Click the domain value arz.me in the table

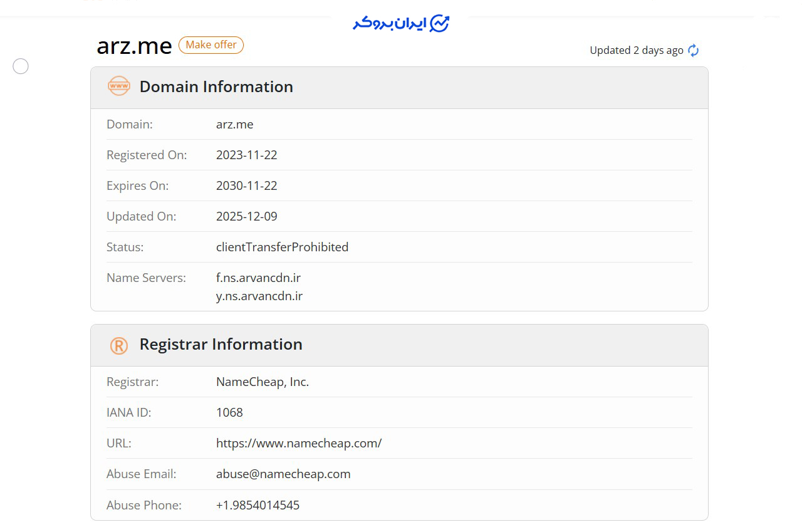pyautogui.click(x=235, y=124)
